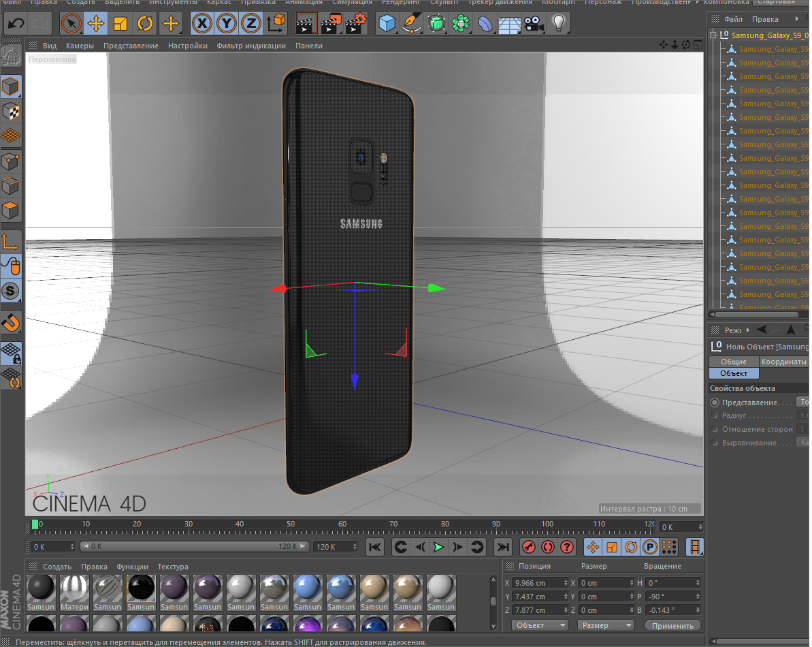812x647 pixels.
Task: Click the Record Active Objects keyframe button
Action: (x=528, y=547)
